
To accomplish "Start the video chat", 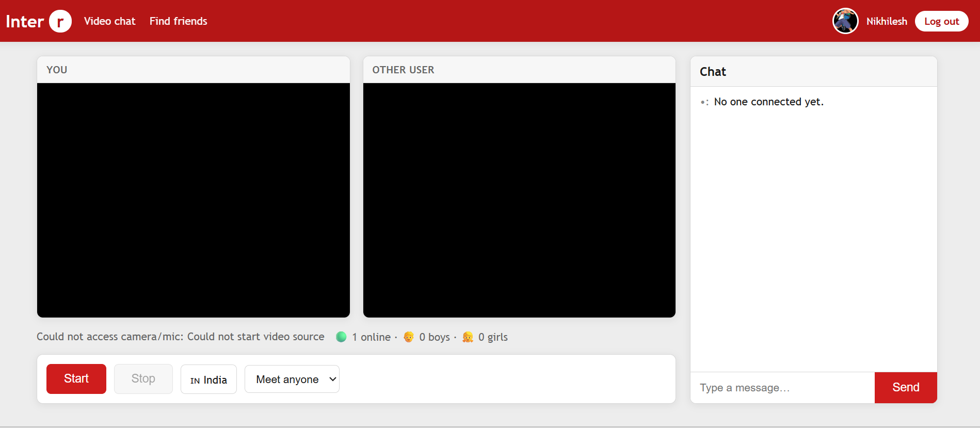I will pos(76,379).
